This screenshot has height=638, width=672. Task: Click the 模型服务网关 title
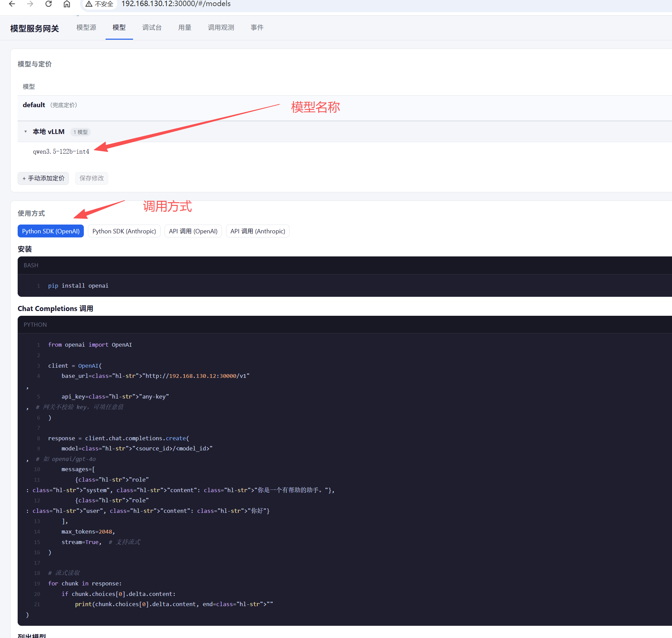(x=34, y=28)
